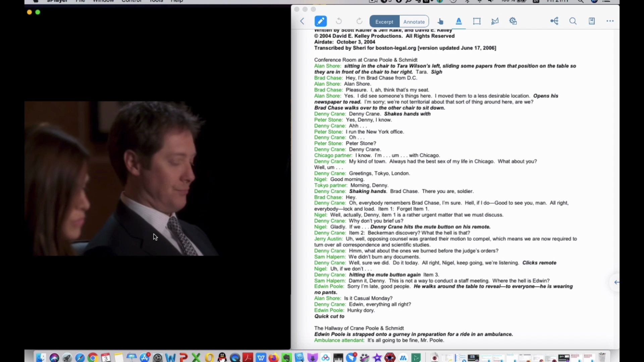Open Notes from the dock

click(119, 358)
